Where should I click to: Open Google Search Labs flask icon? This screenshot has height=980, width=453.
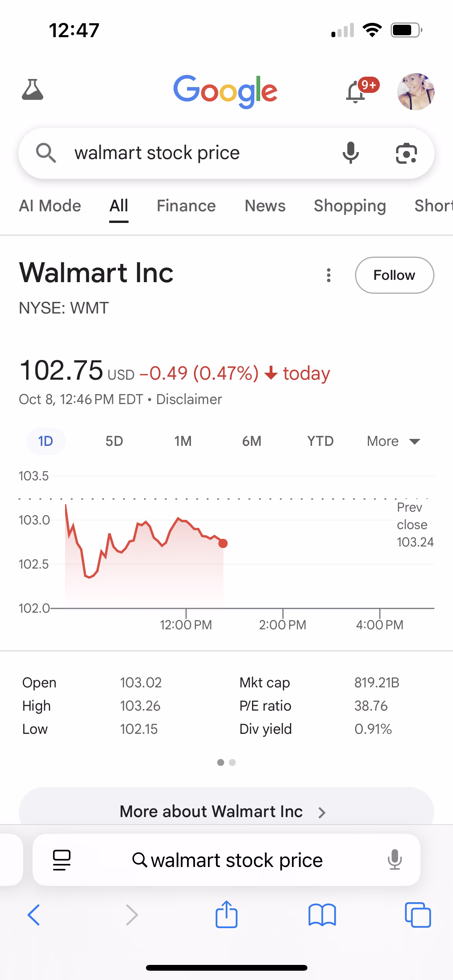pos(33,90)
